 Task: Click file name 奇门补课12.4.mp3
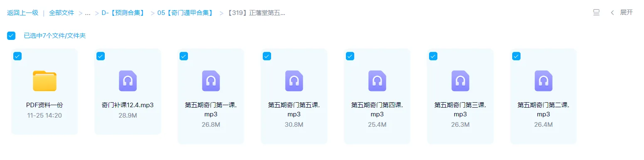point(128,105)
